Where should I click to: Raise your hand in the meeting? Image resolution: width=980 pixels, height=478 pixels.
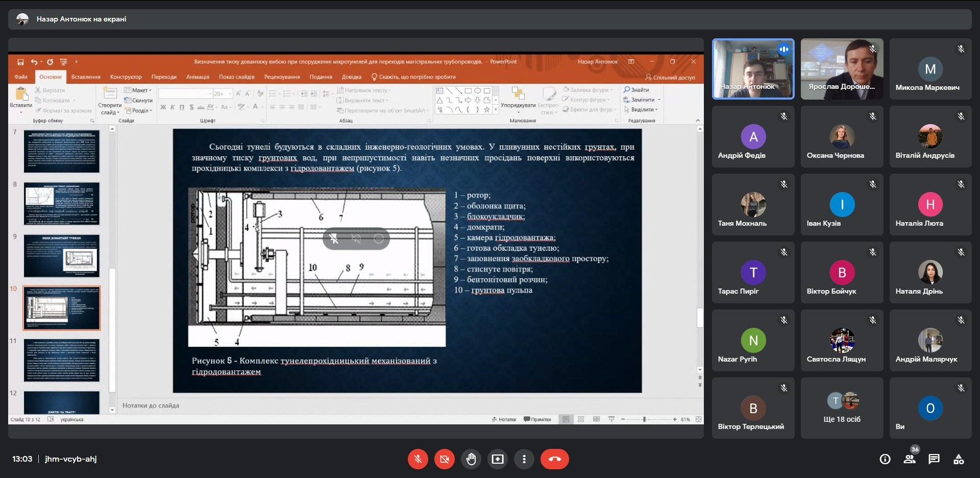point(471,459)
